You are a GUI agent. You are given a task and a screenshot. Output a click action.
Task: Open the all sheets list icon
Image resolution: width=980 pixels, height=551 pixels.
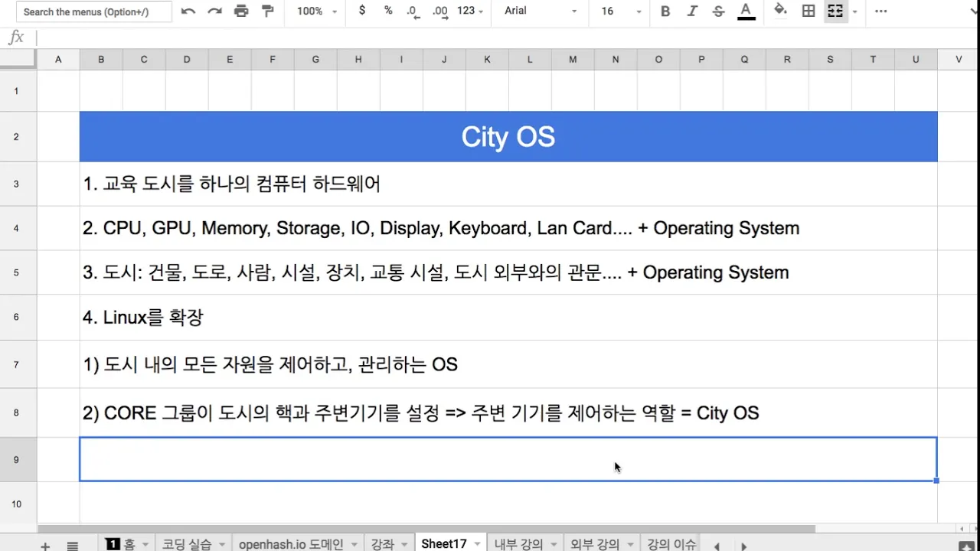(73, 546)
